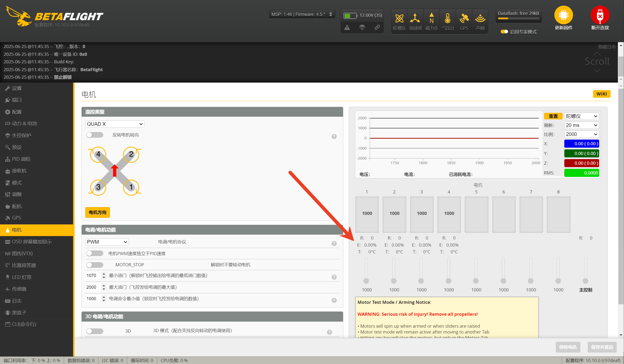Open the 模式 (Modes) sidebar tab
Viewport: 624px width, 364px height.
(x=37, y=183)
